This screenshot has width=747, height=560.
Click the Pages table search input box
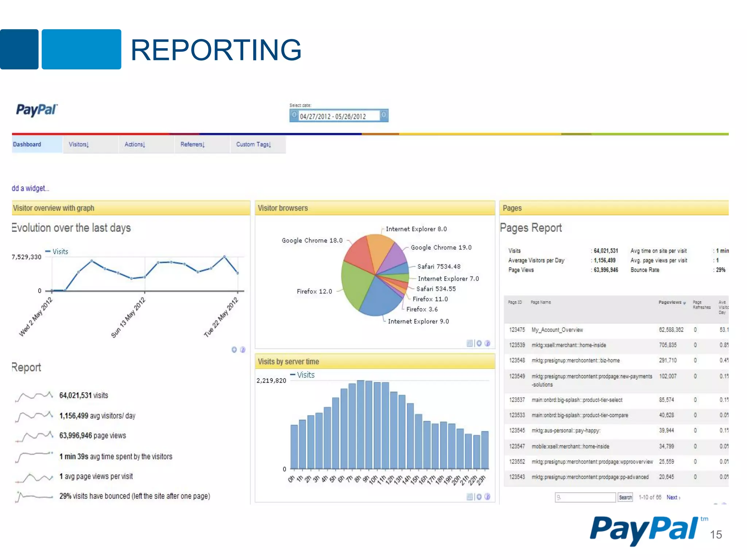coord(585,497)
